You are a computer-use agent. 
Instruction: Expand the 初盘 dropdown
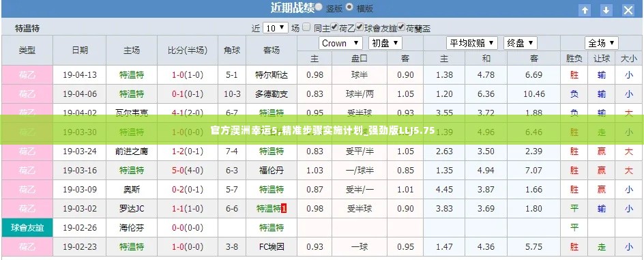pyautogui.click(x=385, y=43)
